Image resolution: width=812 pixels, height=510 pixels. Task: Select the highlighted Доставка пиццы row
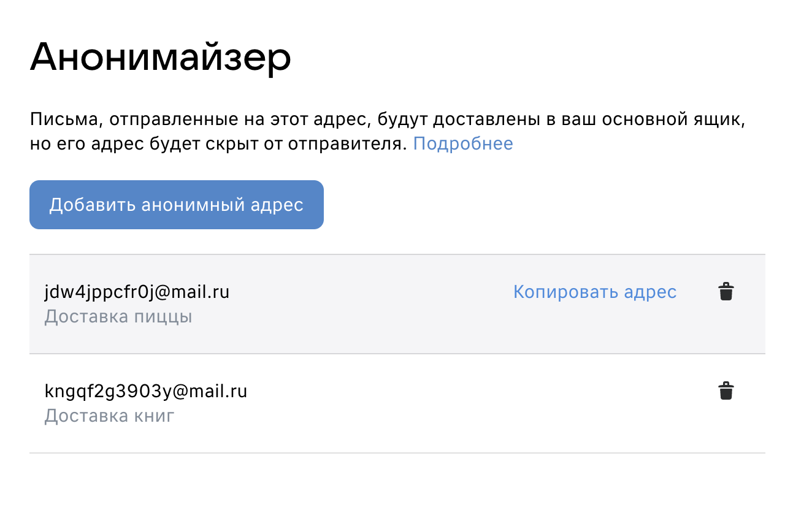(397, 304)
